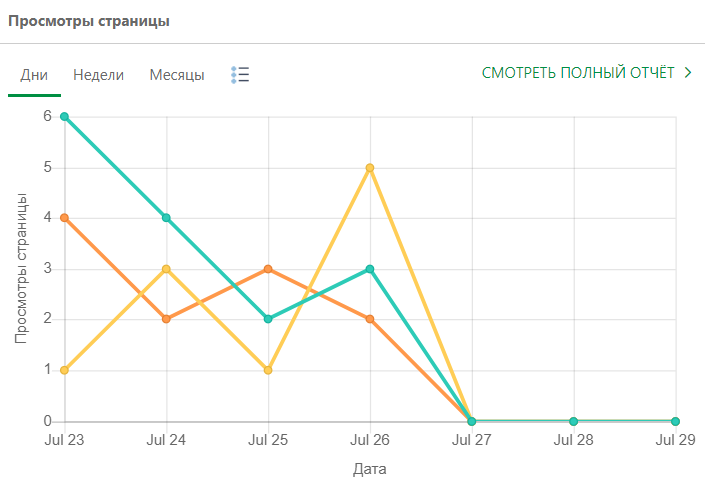705x494 pixels.
Task: Click the yellow point at Jul 23
Action: (x=65, y=370)
